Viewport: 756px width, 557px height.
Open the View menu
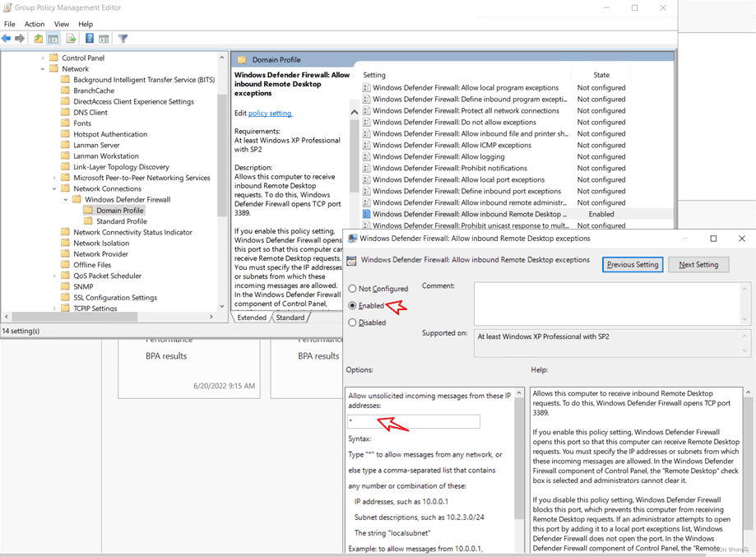(61, 24)
